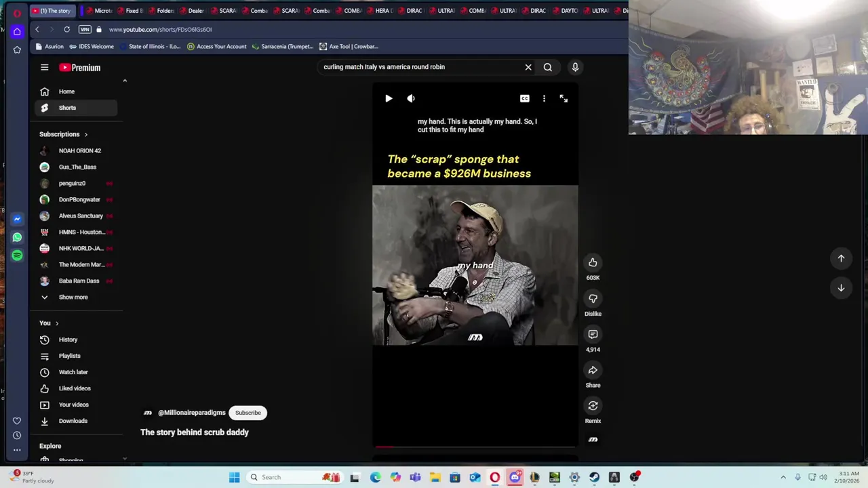This screenshot has height=488, width=868.
Task: Play the paused Short video
Action: point(389,98)
